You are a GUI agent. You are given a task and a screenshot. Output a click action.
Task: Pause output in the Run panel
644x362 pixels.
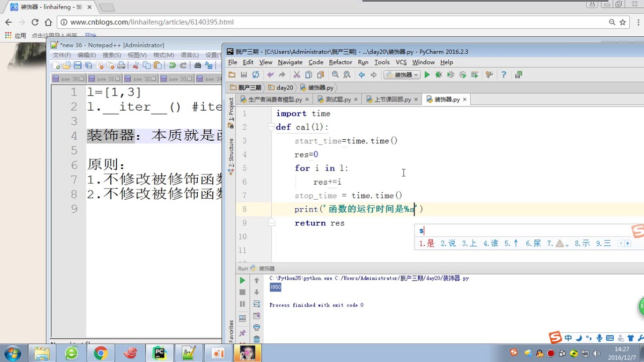pyautogui.click(x=243, y=304)
